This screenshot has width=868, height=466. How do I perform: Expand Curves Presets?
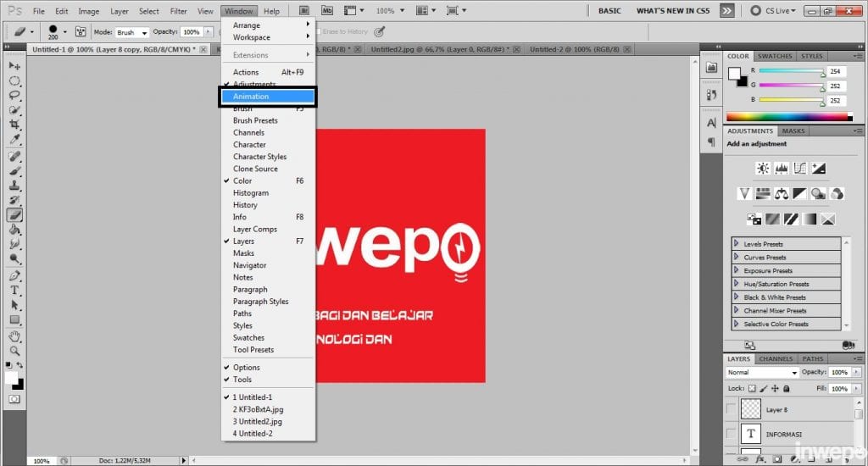point(737,257)
